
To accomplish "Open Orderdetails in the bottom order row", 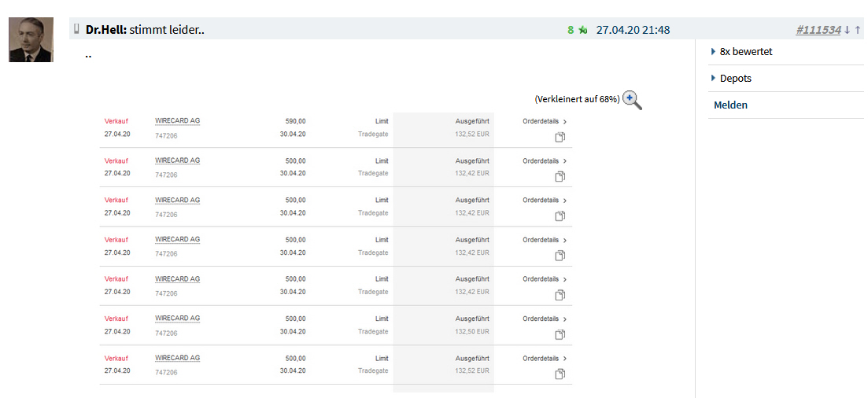I will (x=545, y=359).
